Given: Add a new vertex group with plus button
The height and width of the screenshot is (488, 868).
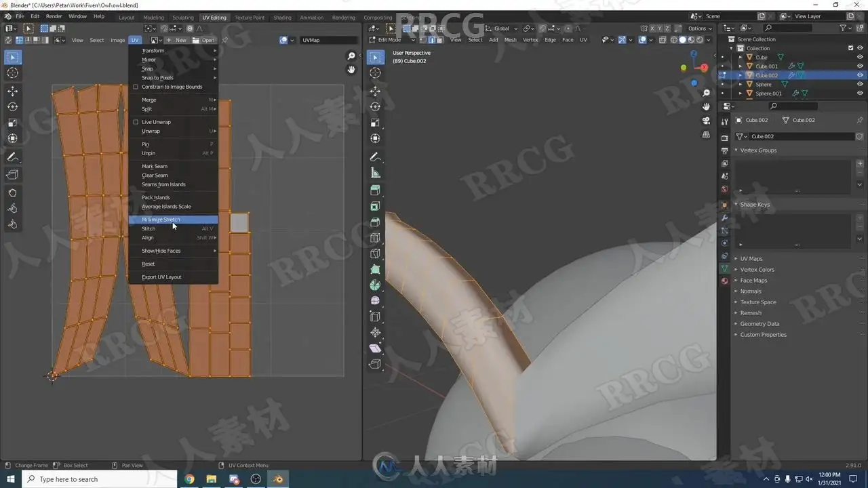Looking at the screenshot, I should click(860, 163).
